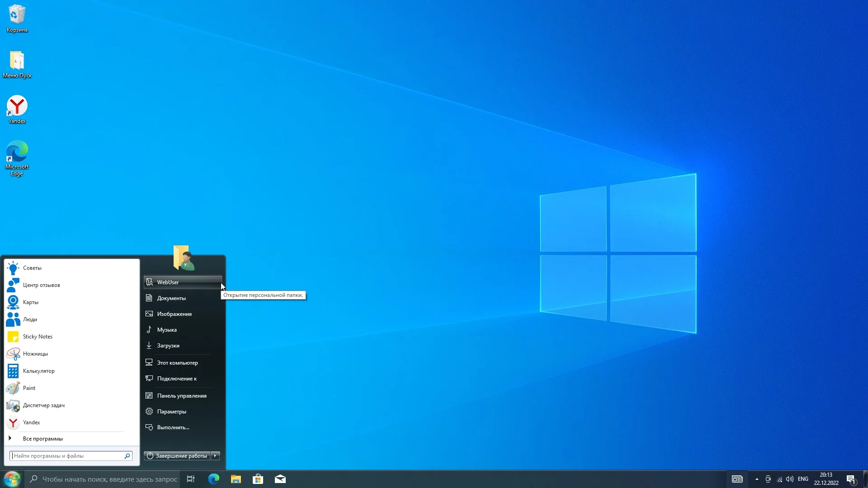Image resolution: width=868 pixels, height=488 pixels.
Task: Click WebUser personal folder button
Action: [182, 282]
